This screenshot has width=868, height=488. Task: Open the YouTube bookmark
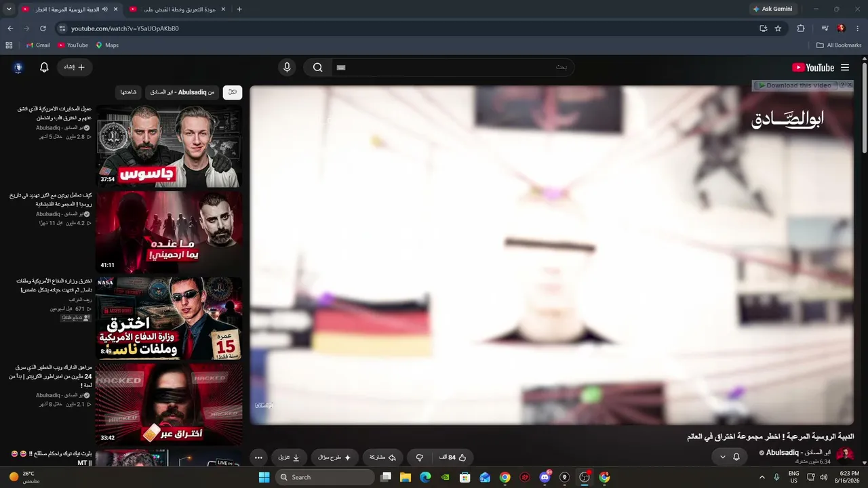pos(73,45)
